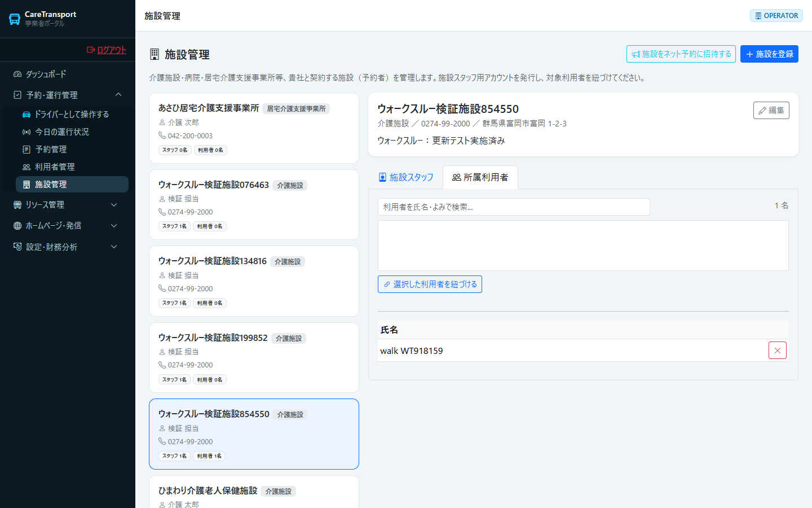Click the list icon beside 予約管理
This screenshot has height=508, width=812.
click(27, 150)
